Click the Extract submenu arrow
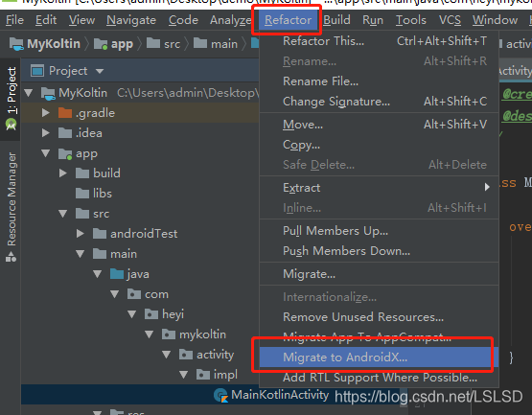 (487, 187)
